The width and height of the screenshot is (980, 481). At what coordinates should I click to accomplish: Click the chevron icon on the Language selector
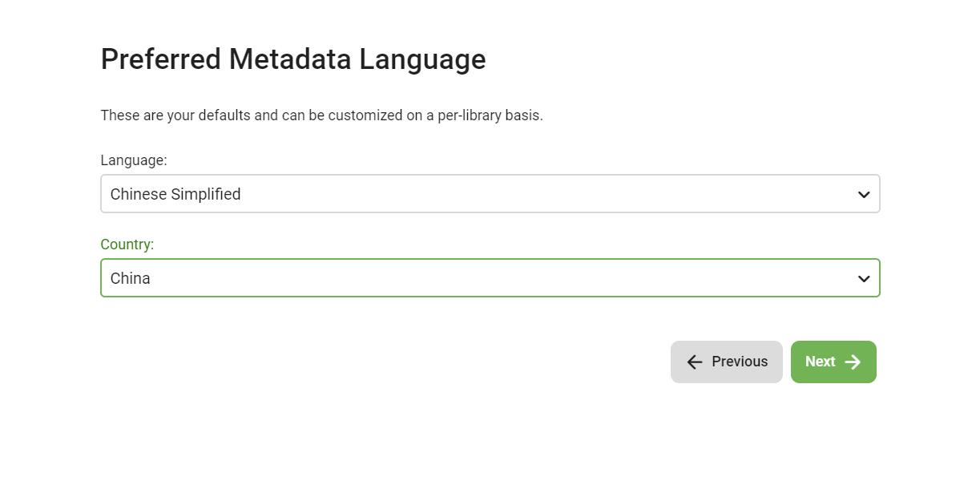[863, 193]
